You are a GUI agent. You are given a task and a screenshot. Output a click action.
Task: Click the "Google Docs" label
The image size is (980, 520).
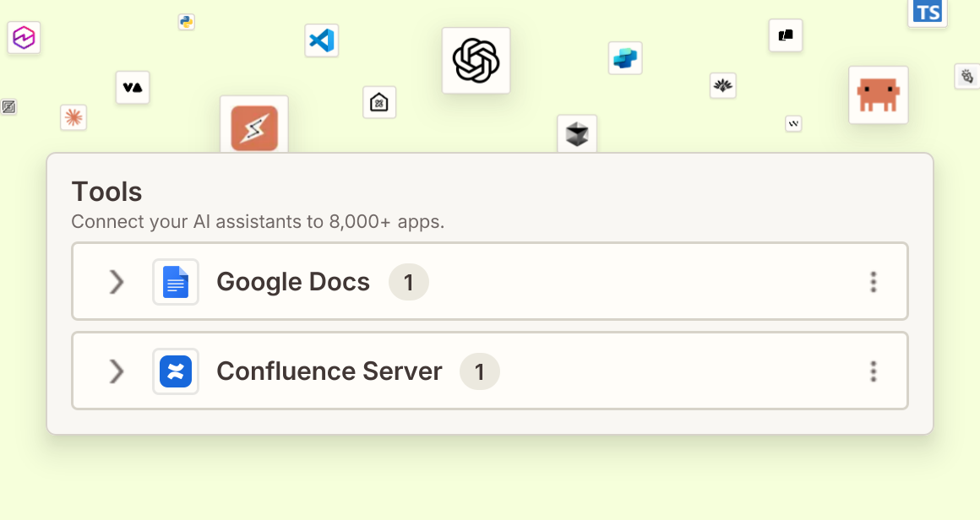pyautogui.click(x=293, y=282)
